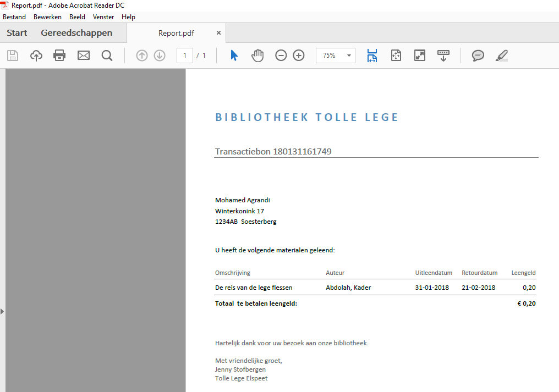Send file by email envelope icon
Viewport: 559px width, 392px height.
(84, 56)
